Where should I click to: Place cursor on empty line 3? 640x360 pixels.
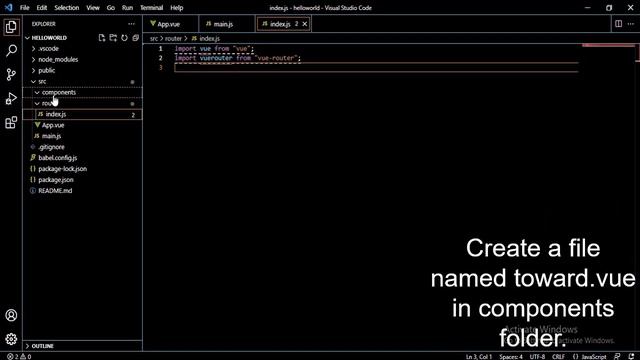pos(376,68)
